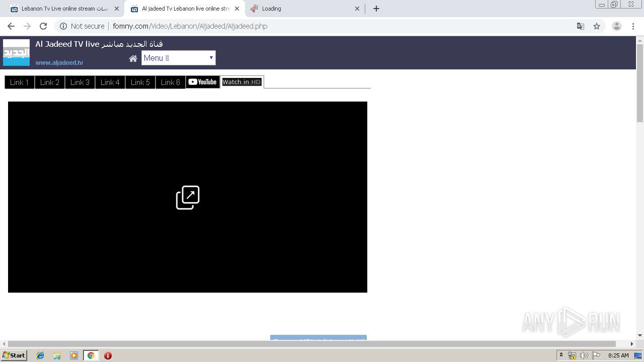Bookmark this page with the star icon
The width and height of the screenshot is (644, 362).
[597, 26]
